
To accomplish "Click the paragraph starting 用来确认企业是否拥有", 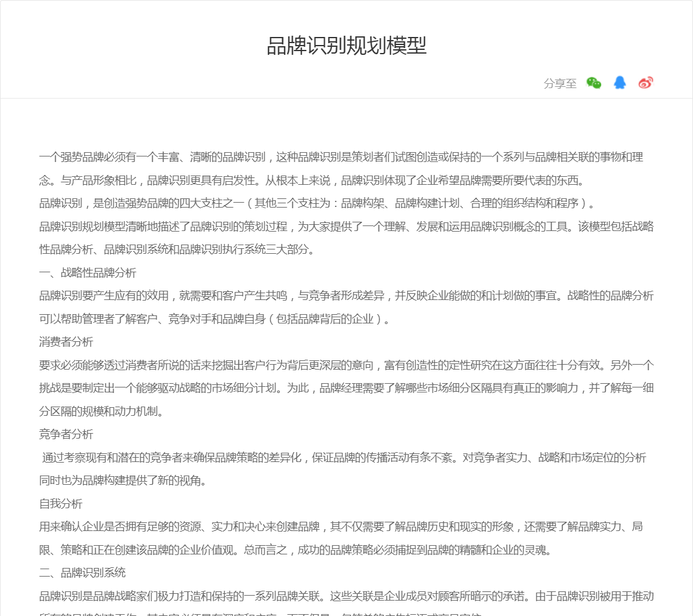I will 341,527.
